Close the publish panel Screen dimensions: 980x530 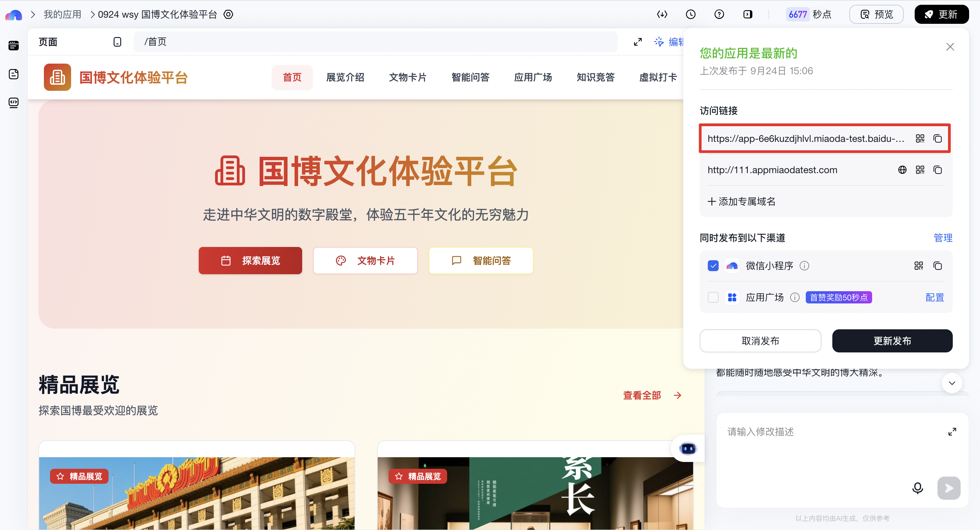click(x=950, y=47)
